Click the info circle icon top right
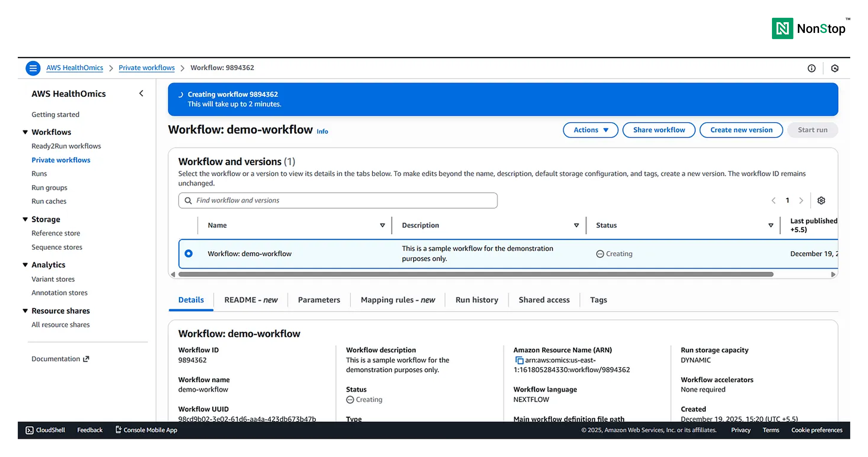The image size is (868, 457). tap(811, 68)
